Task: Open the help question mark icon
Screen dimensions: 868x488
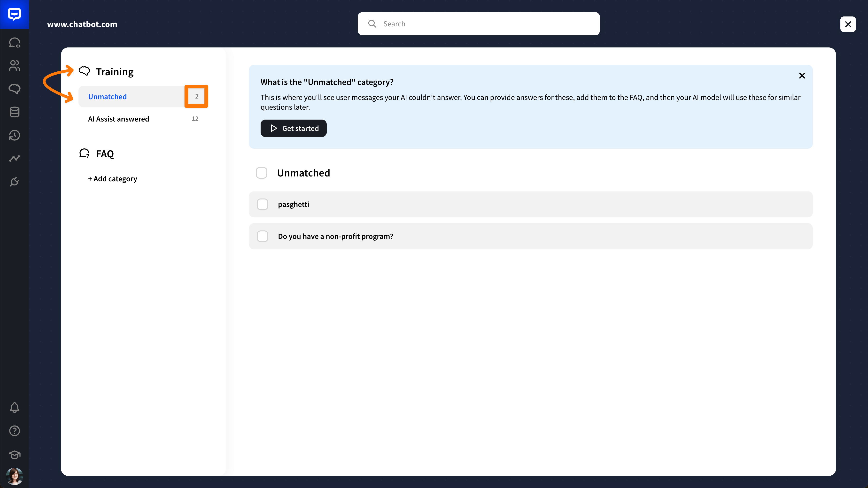Action: (x=15, y=431)
